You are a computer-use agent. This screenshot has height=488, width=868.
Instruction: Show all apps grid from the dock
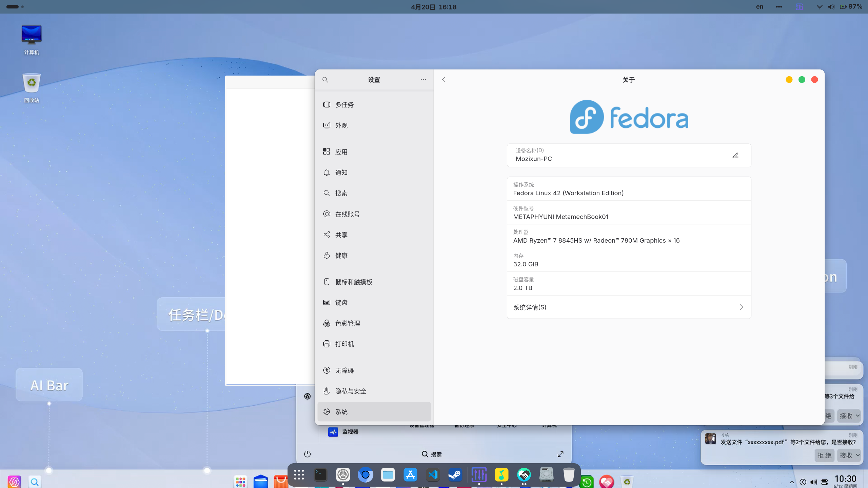pyautogui.click(x=299, y=475)
